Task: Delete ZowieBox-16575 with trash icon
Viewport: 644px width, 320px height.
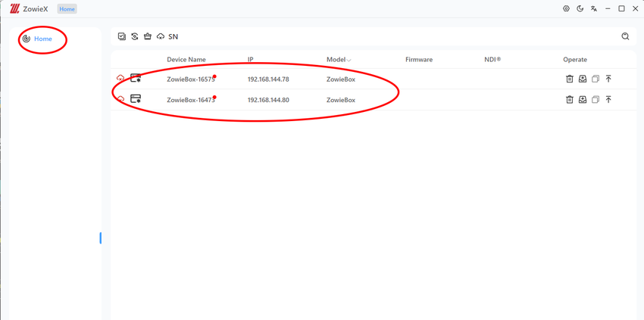Action: pos(569,79)
